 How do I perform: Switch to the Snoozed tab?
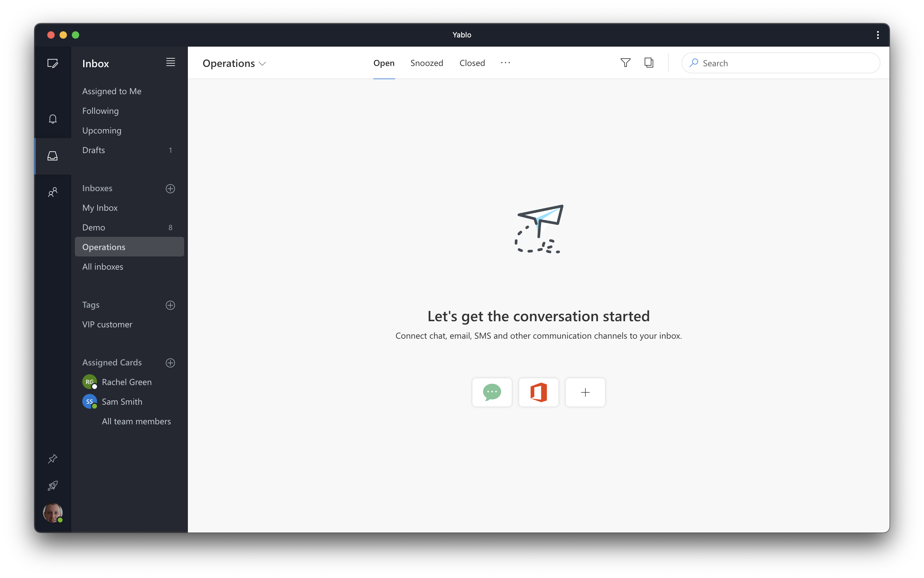point(426,63)
